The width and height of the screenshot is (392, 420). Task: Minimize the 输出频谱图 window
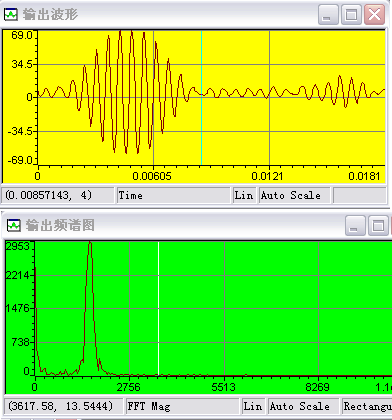pos(355,226)
